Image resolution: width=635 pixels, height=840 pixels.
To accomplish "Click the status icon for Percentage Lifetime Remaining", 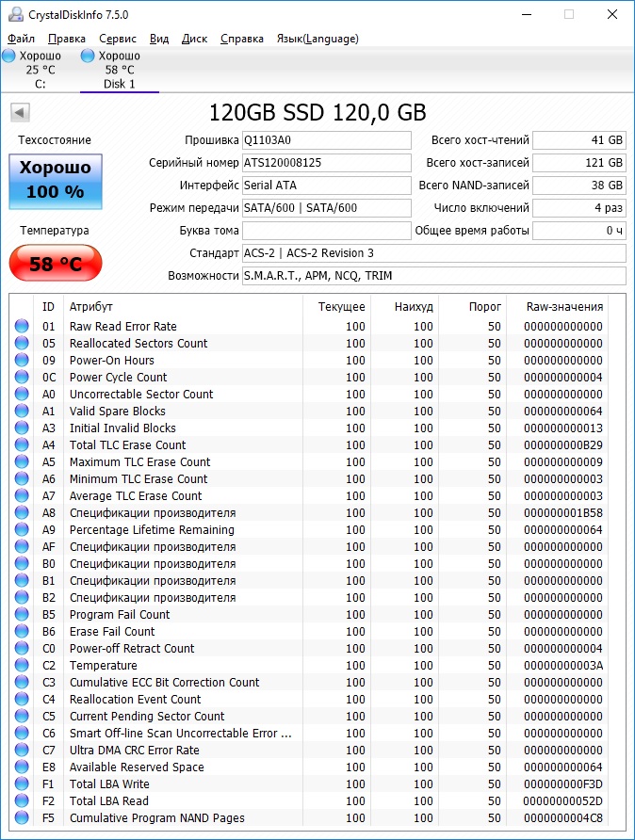I will [x=22, y=529].
